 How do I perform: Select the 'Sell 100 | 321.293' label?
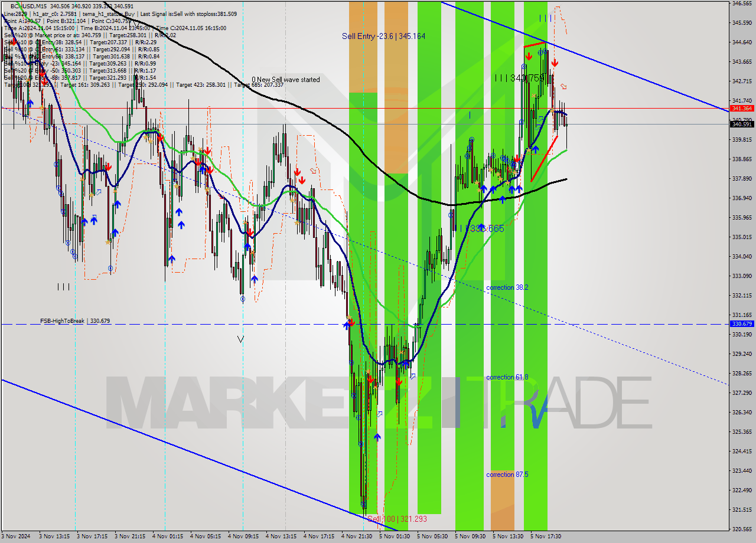(396, 519)
